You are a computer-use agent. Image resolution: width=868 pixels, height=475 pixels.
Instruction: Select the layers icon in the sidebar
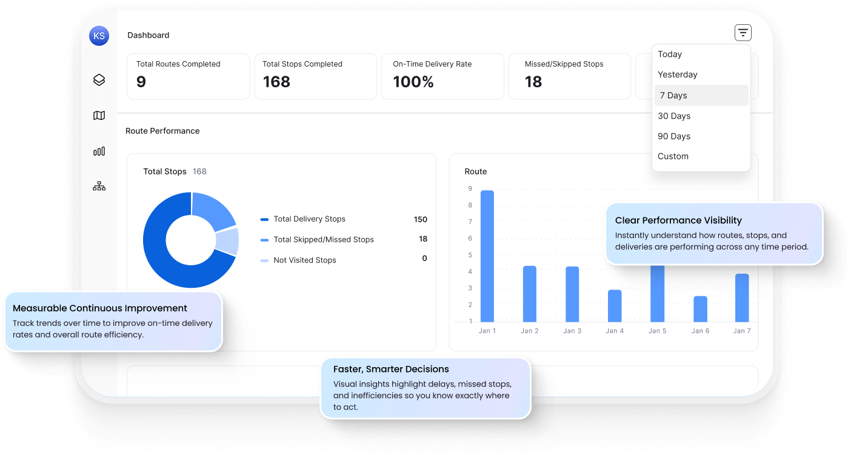click(x=99, y=79)
